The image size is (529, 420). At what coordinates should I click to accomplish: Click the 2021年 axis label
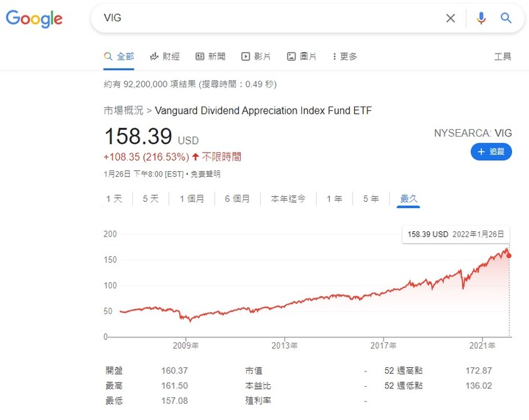tap(482, 346)
